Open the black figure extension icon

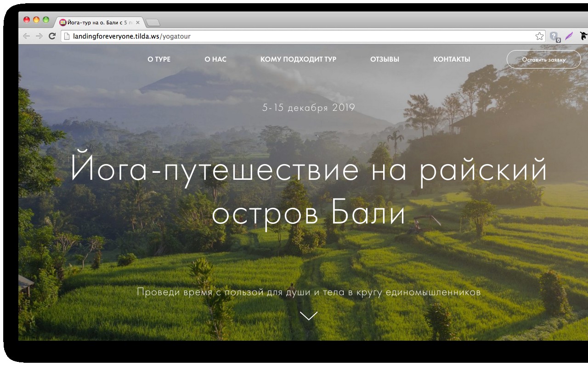[583, 36]
